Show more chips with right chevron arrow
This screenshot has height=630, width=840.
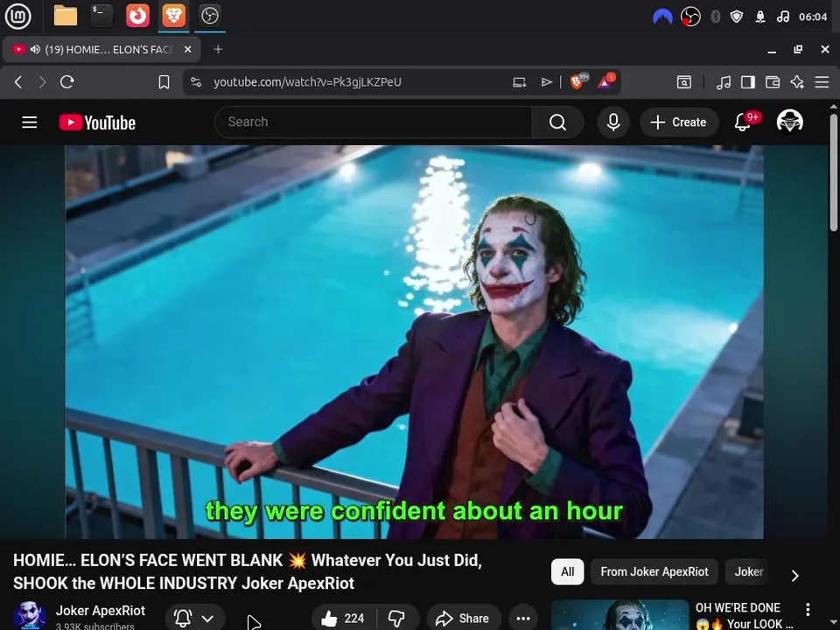(795, 576)
